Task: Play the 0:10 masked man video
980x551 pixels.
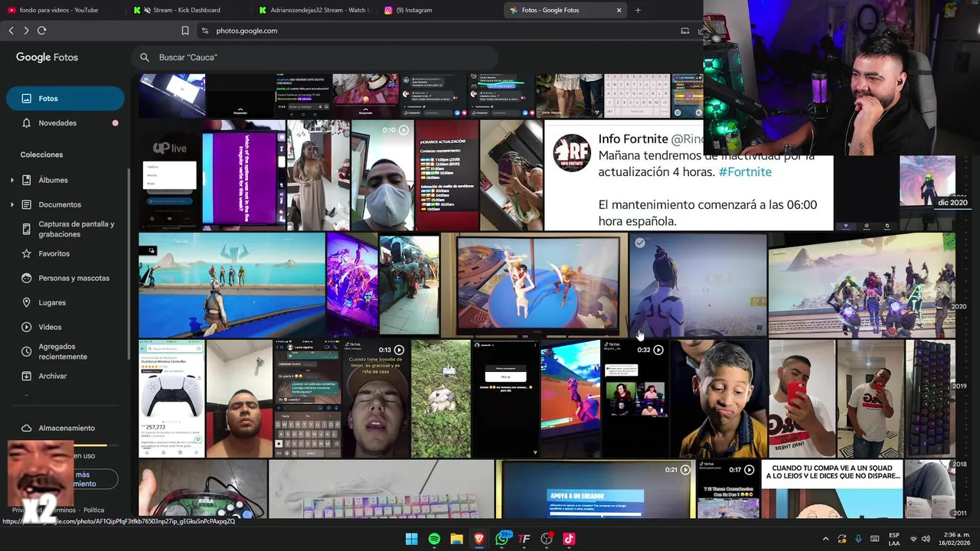Action: (403, 130)
